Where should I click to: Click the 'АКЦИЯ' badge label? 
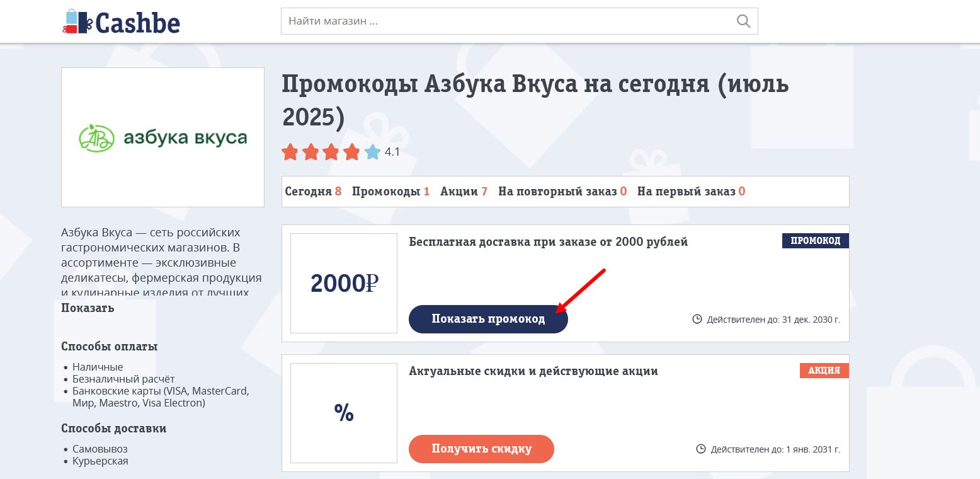click(824, 371)
